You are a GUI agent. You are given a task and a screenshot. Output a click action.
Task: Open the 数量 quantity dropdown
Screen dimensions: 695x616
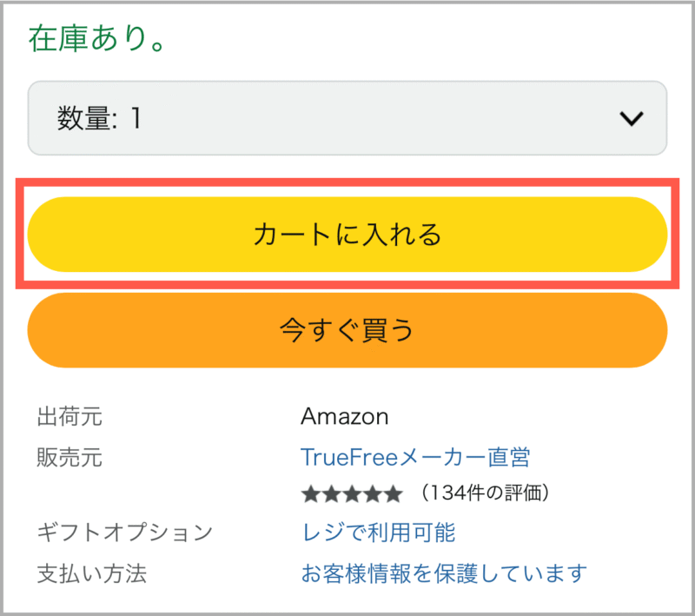[x=347, y=118]
